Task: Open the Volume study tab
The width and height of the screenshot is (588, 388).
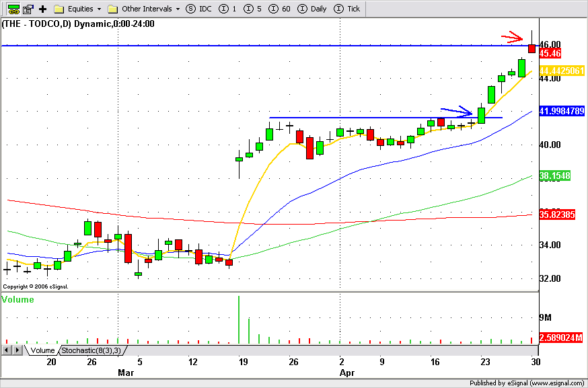Action: pos(42,350)
